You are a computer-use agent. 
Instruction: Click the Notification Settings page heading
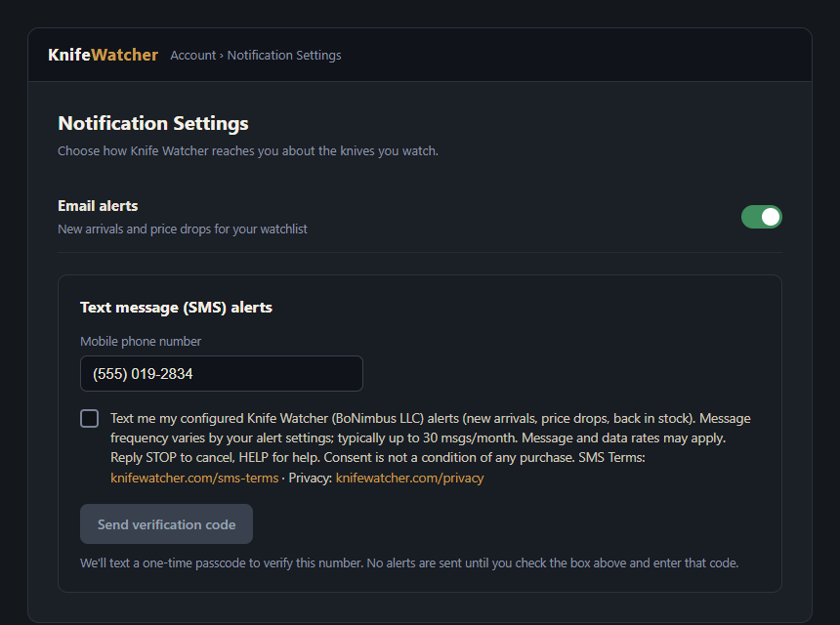[153, 123]
